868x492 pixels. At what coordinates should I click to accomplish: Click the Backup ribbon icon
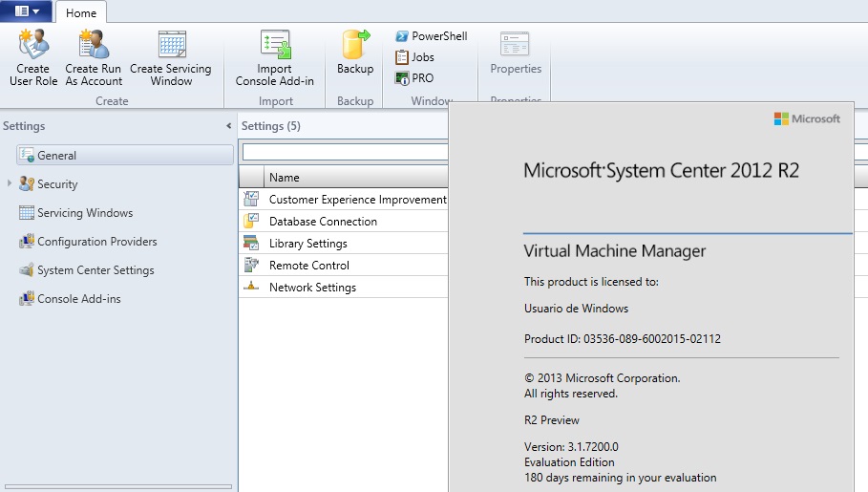coord(355,45)
